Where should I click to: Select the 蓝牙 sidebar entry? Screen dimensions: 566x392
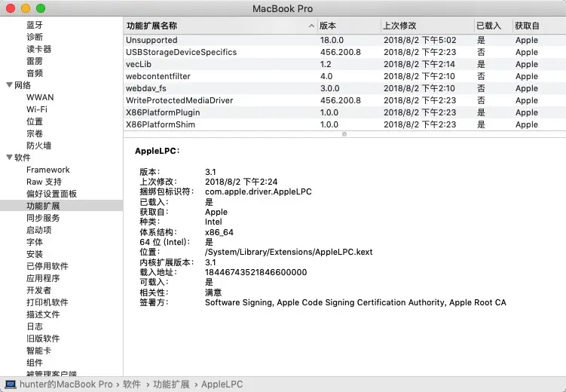pyautogui.click(x=35, y=25)
